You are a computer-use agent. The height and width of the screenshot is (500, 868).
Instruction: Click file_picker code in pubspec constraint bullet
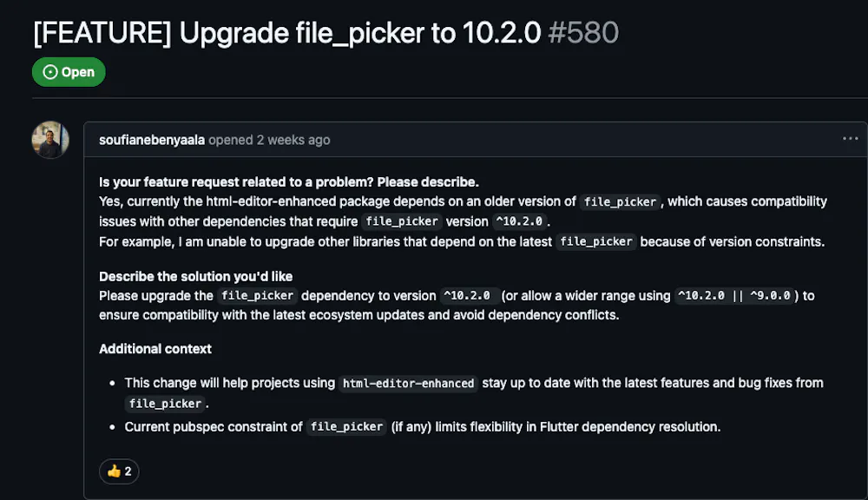[346, 427]
